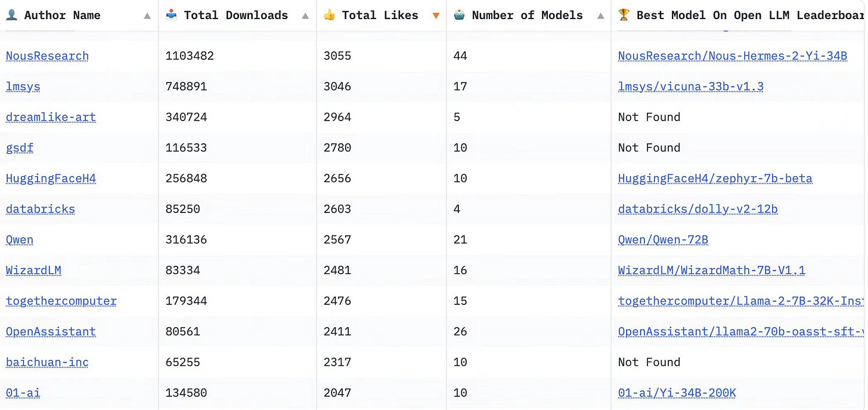This screenshot has height=410, width=868.
Task: Open the dreamlike-art author link
Action: click(x=51, y=117)
